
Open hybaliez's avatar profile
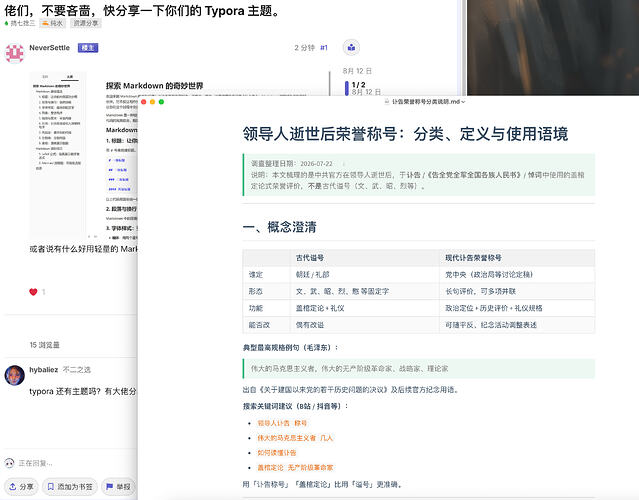tap(15, 375)
